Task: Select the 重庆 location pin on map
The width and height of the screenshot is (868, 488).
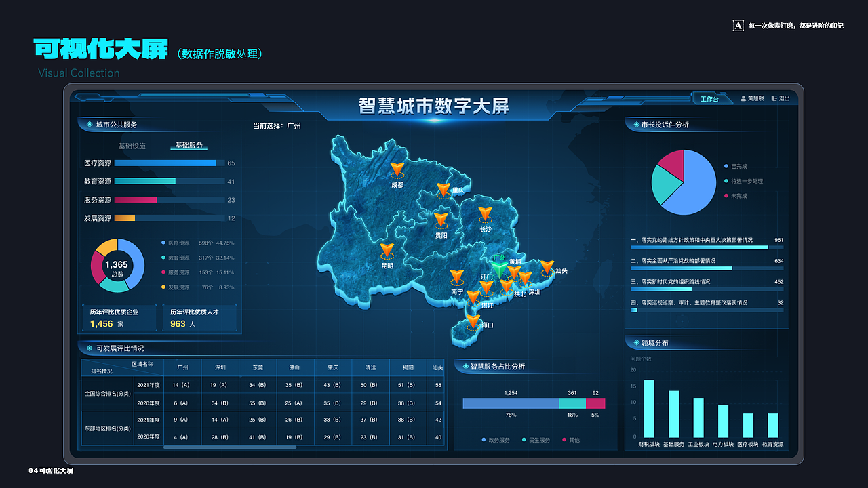Action: 443,189
